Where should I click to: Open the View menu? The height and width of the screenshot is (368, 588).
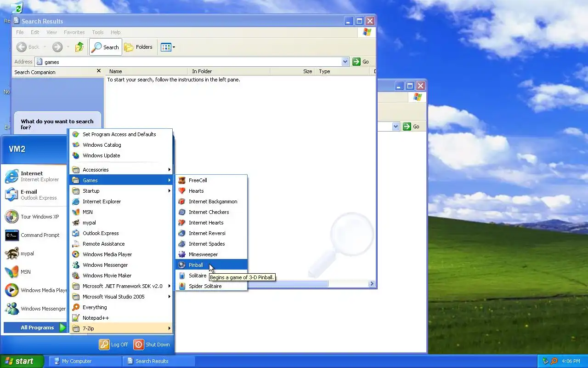(51, 32)
